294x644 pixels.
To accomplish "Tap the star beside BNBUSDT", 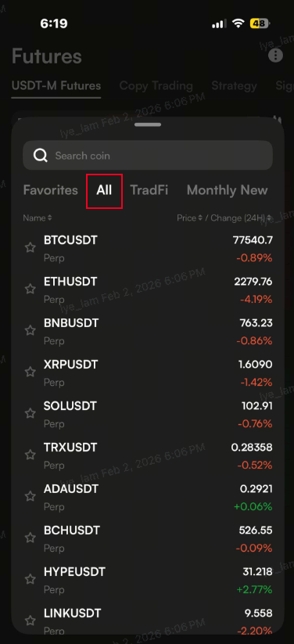I will (30, 331).
